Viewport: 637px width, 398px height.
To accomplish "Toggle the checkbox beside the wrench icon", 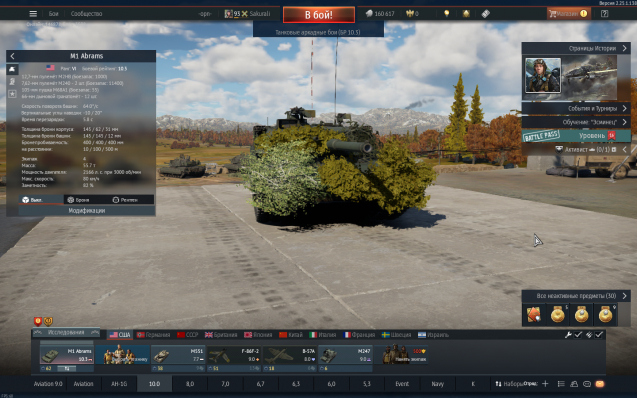I will (x=578, y=335).
